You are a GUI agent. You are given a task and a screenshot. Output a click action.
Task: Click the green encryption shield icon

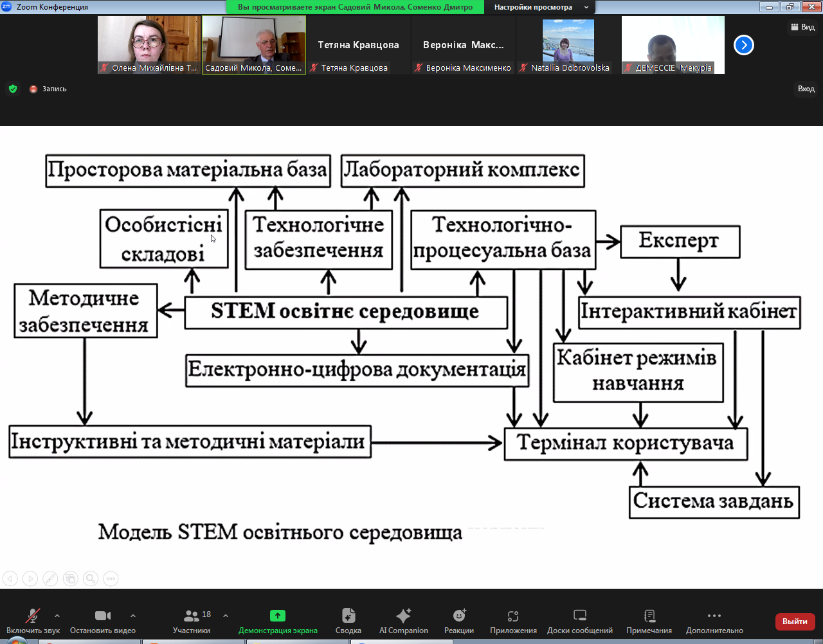pyautogui.click(x=13, y=89)
